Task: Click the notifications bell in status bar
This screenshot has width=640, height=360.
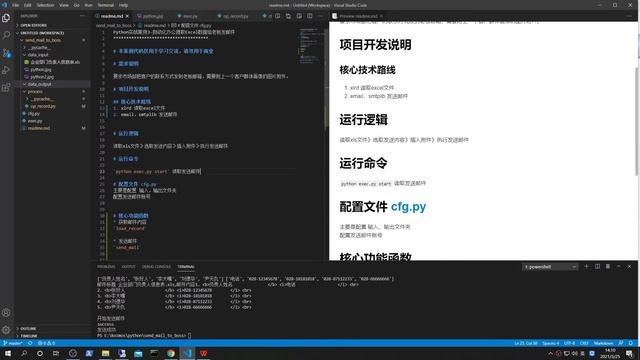Action: (631, 343)
